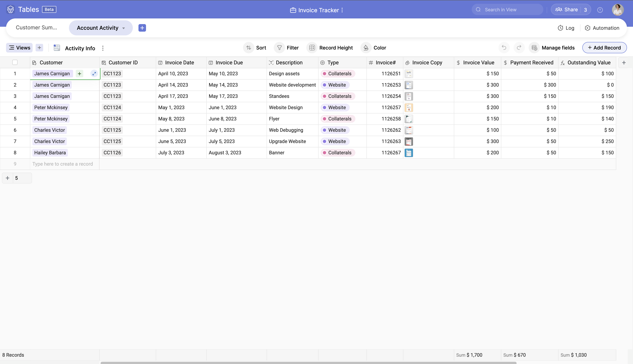
Task: Open Record Height settings
Action: tap(330, 47)
